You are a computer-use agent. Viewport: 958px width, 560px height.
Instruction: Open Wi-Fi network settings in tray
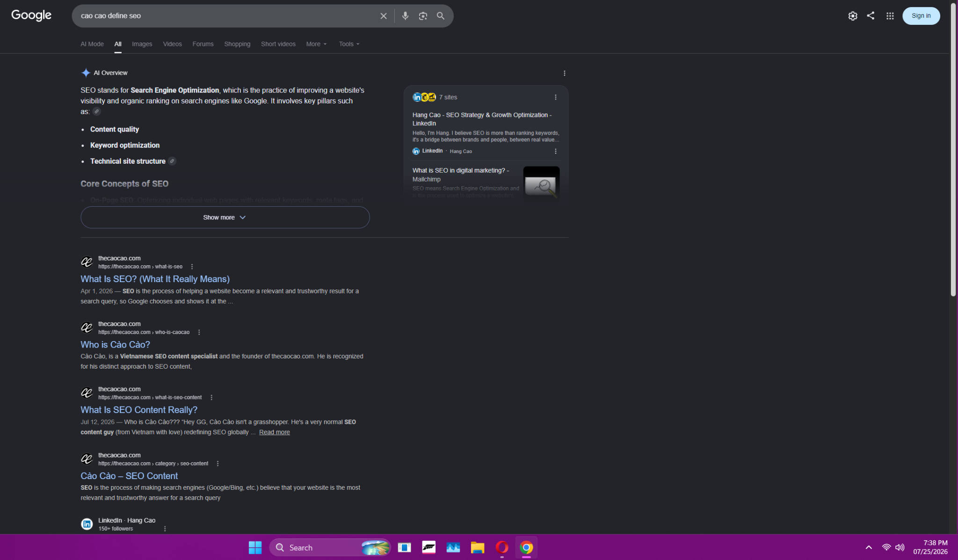pyautogui.click(x=886, y=547)
